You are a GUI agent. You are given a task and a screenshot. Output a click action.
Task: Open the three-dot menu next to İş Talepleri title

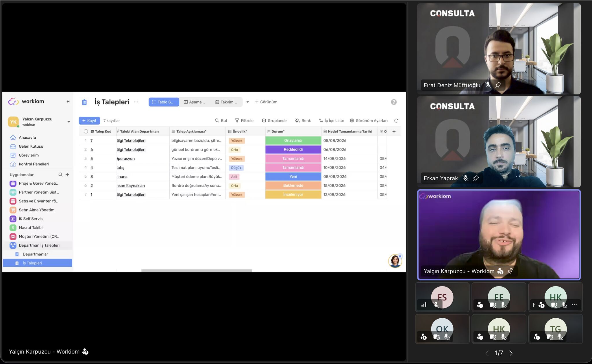pos(136,102)
